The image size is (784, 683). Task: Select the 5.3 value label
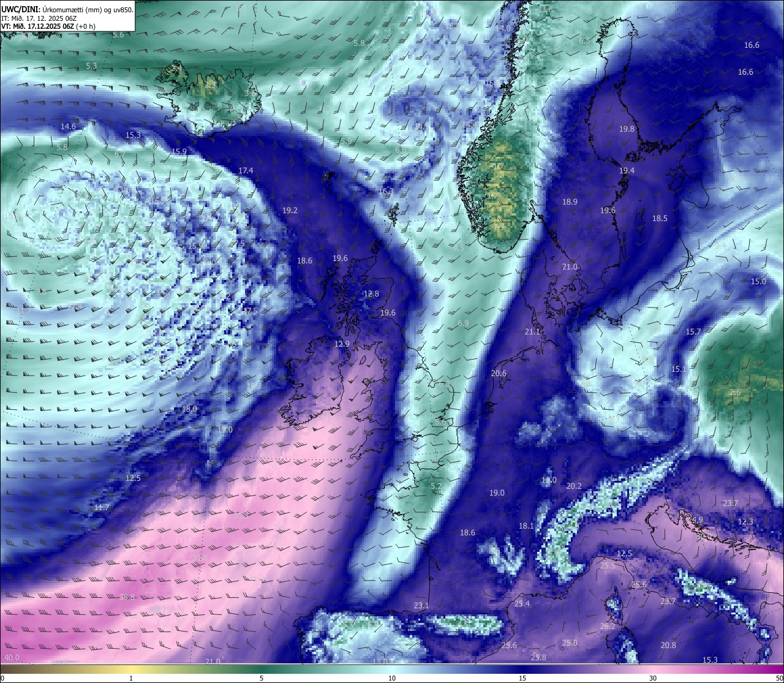pyautogui.click(x=91, y=66)
